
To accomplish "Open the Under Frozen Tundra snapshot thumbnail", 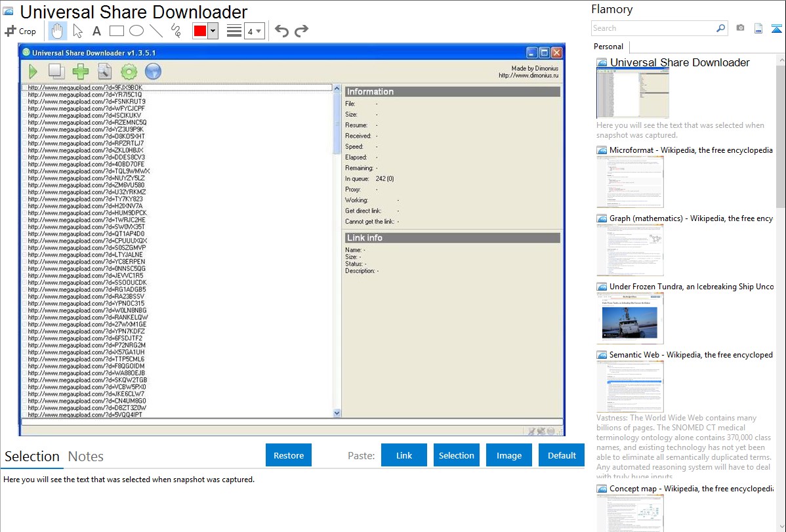I will coord(630,318).
